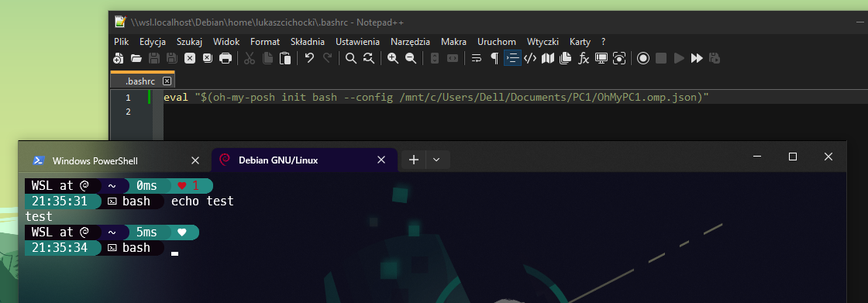868x303 pixels.
Task: Maximize the Windows Terminal window
Action: (x=793, y=157)
